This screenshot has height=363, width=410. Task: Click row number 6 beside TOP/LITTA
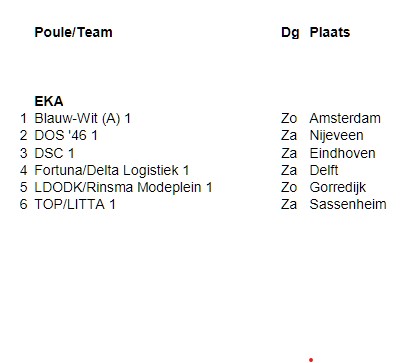pos(23,204)
